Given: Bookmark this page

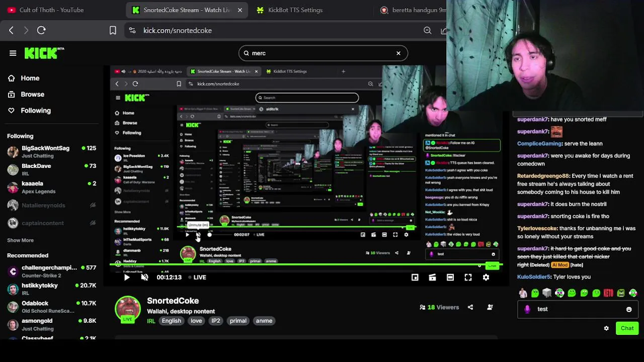Looking at the screenshot, I should coord(113,30).
